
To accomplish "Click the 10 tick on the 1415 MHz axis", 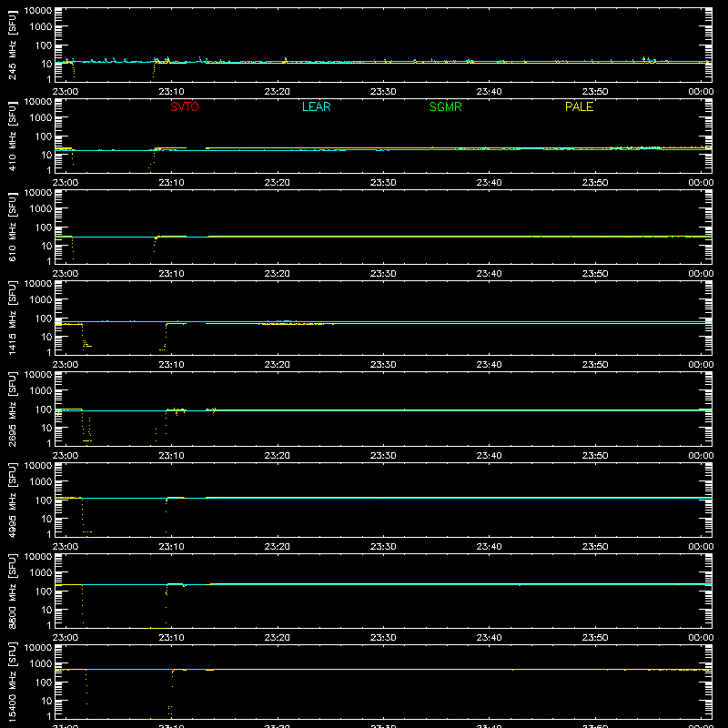I will (x=46, y=337).
